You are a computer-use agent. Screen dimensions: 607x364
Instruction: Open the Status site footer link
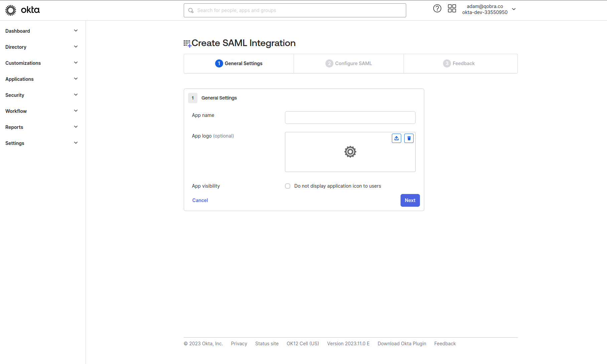267,344
